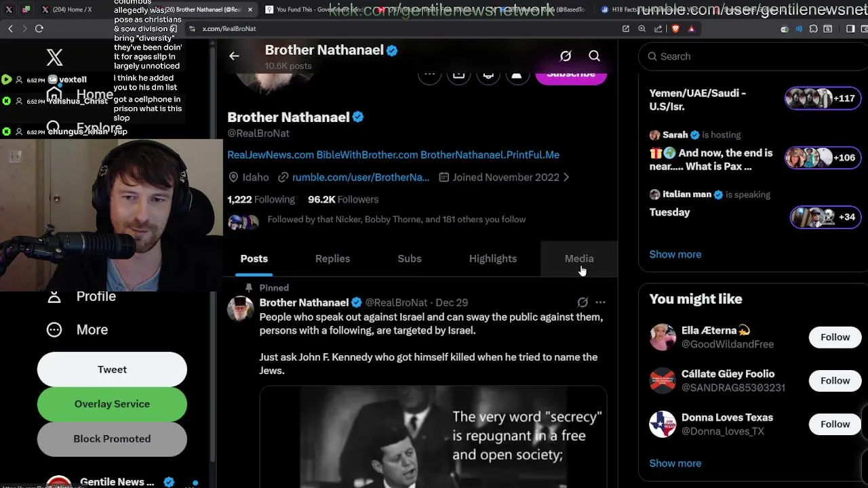This screenshot has width=868, height=488.
Task: Switch to the (204) Home / X browser tab
Action: (71, 9)
